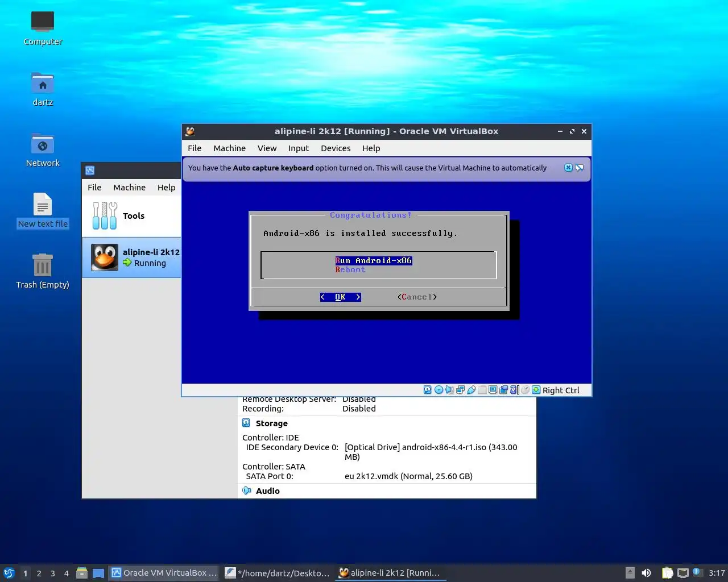
Task: Click the wired network tray icon
Action: tap(683, 573)
